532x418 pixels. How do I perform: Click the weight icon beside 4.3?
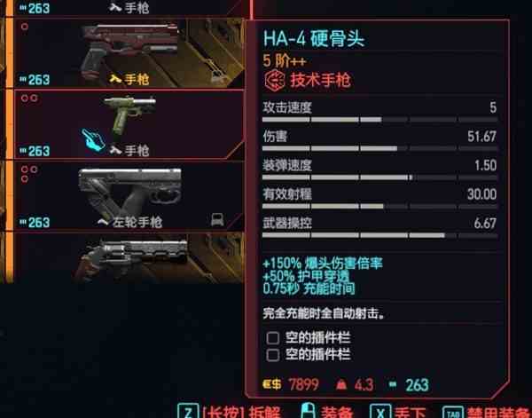tap(341, 385)
